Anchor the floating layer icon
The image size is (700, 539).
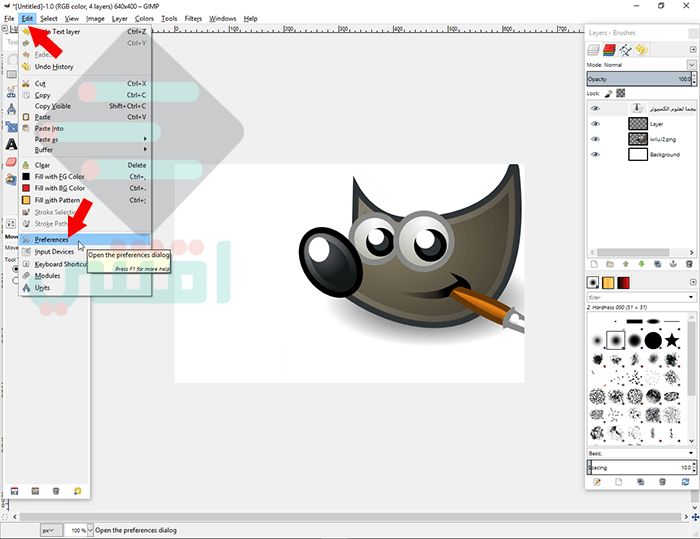pos(673,264)
